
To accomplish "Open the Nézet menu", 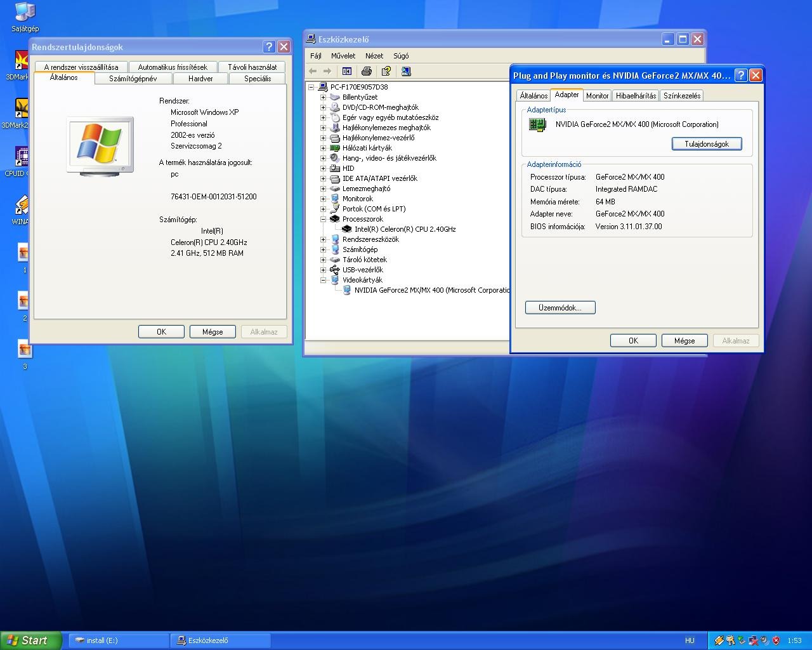I will pos(374,56).
